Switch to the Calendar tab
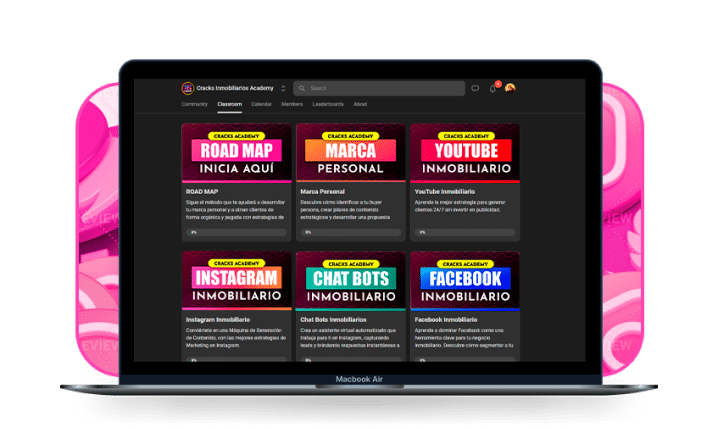 (261, 104)
